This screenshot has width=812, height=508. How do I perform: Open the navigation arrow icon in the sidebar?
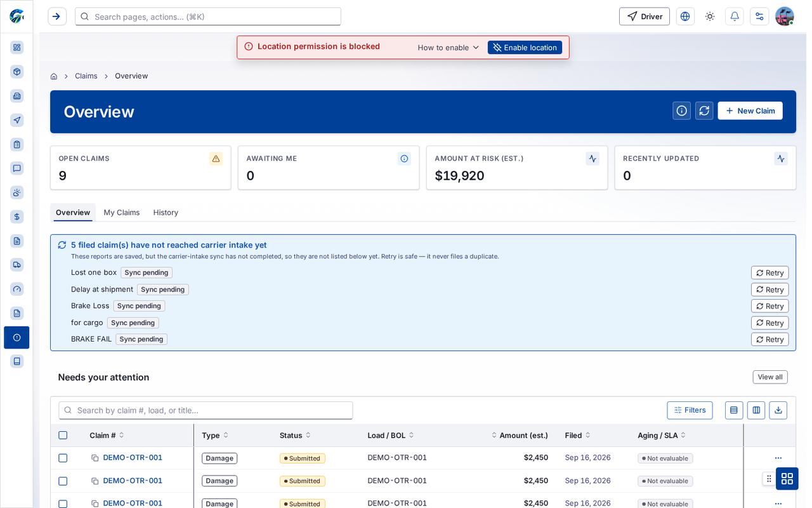click(17, 120)
